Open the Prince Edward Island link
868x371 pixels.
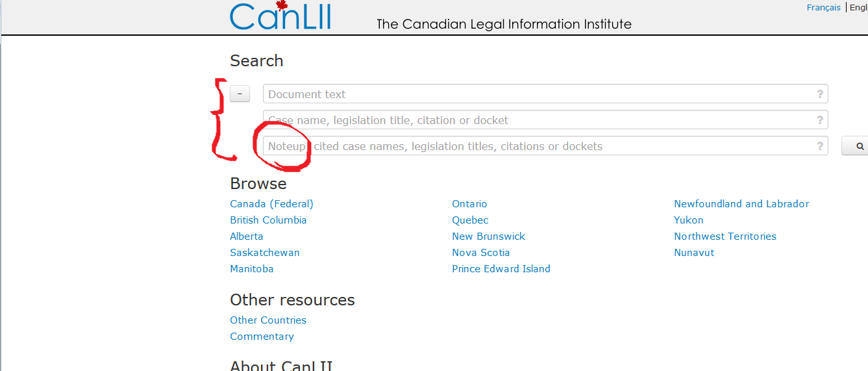(x=501, y=269)
